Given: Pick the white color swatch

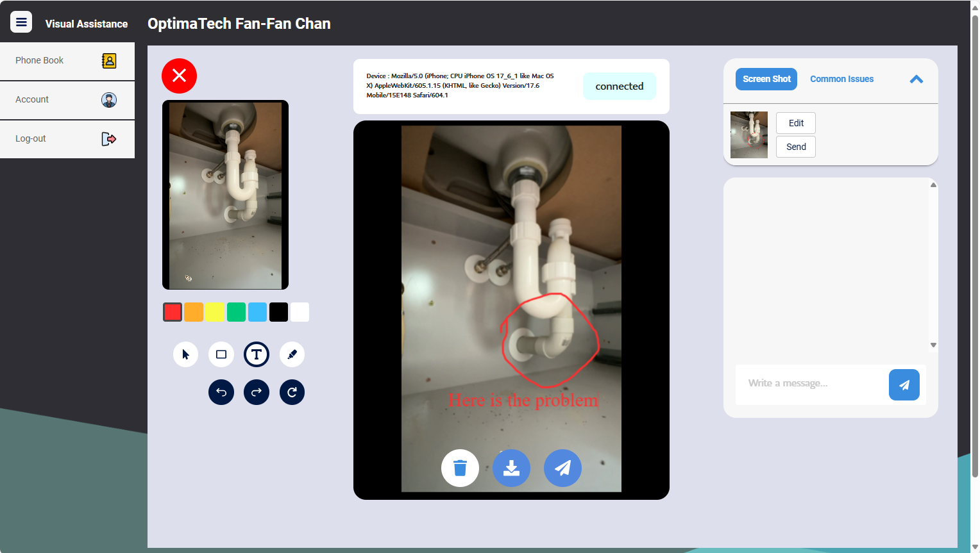Looking at the screenshot, I should click(300, 312).
